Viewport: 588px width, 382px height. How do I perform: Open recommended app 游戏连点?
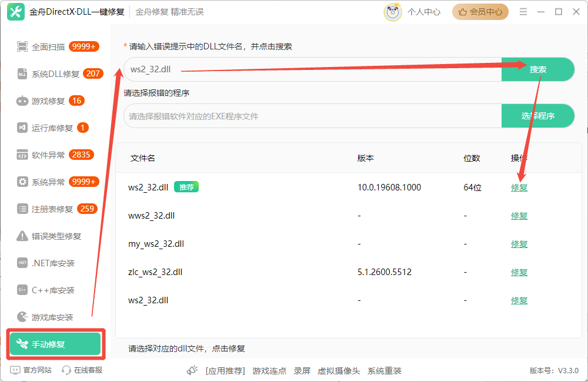(269, 371)
